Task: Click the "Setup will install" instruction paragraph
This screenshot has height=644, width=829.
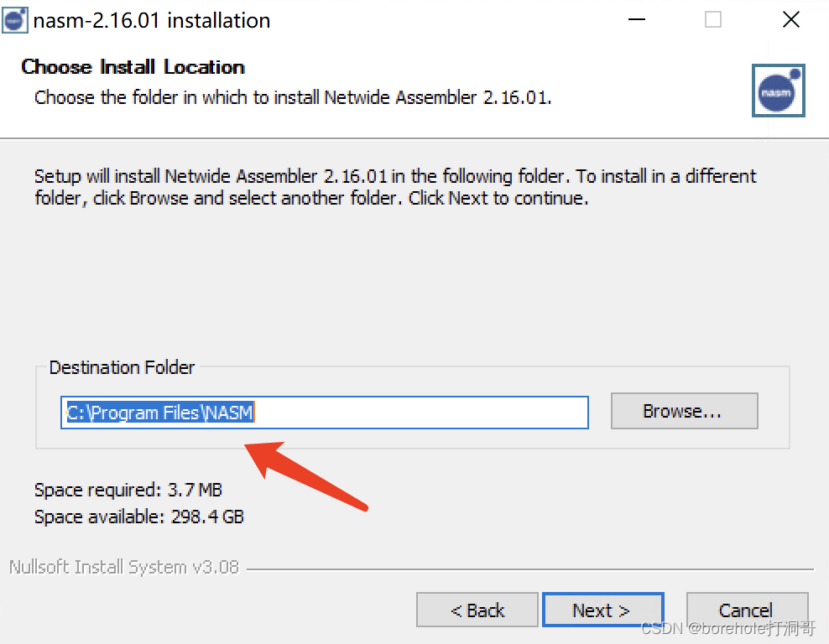Action: pyautogui.click(x=394, y=187)
